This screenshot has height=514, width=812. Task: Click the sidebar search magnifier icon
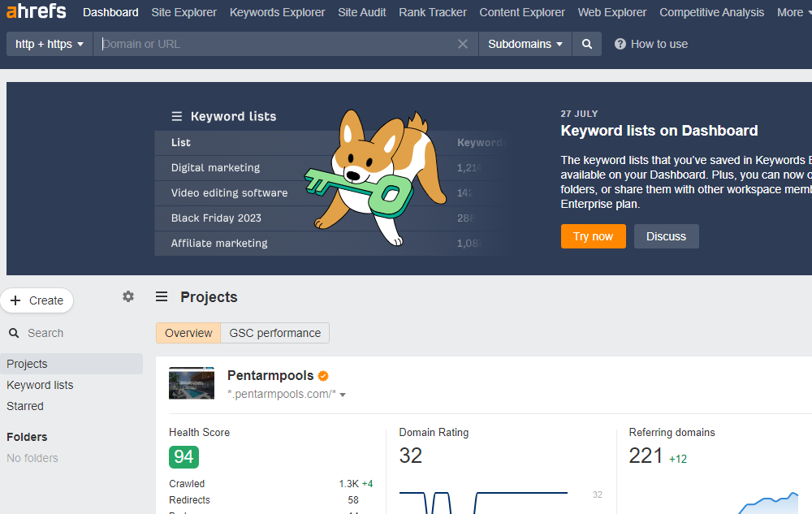[x=14, y=334]
